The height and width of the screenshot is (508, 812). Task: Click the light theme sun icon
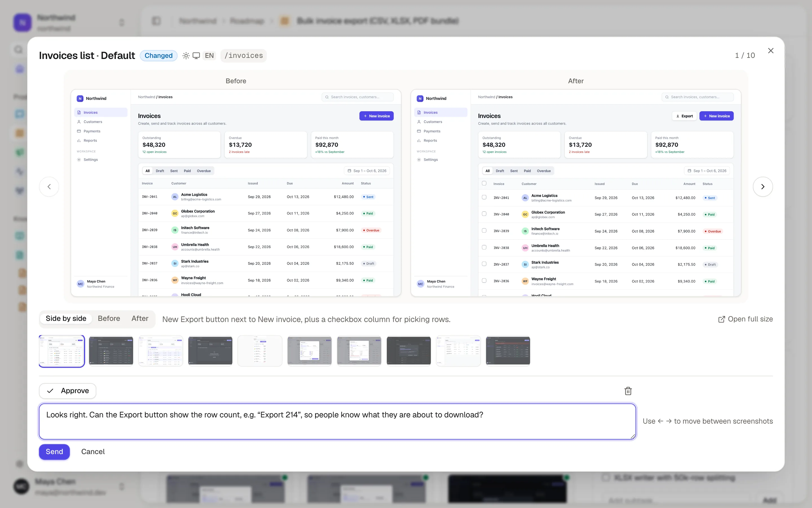point(186,55)
